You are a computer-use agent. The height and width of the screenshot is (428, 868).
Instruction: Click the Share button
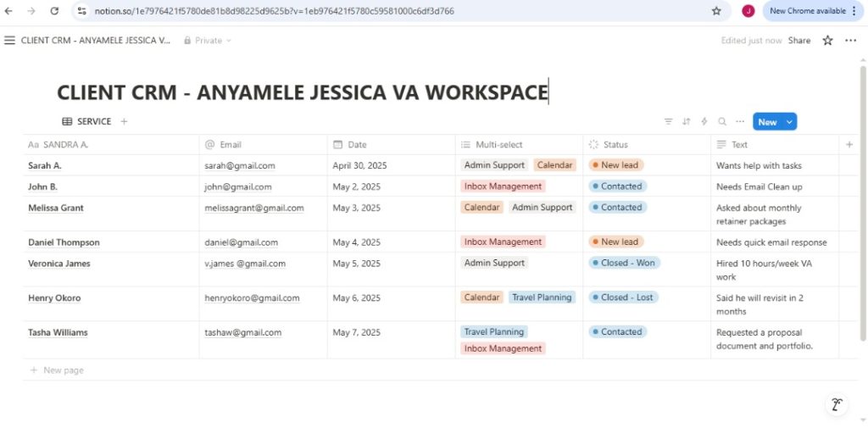click(798, 40)
